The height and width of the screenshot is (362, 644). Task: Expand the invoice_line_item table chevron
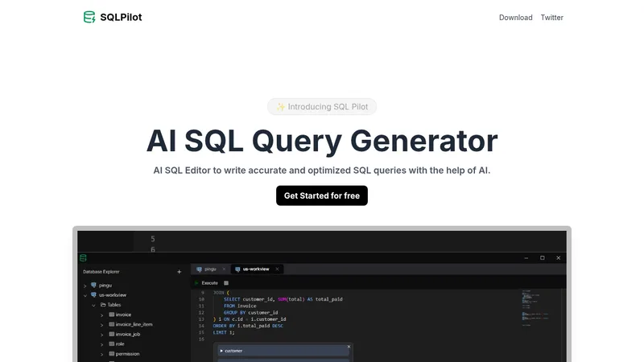(x=102, y=325)
